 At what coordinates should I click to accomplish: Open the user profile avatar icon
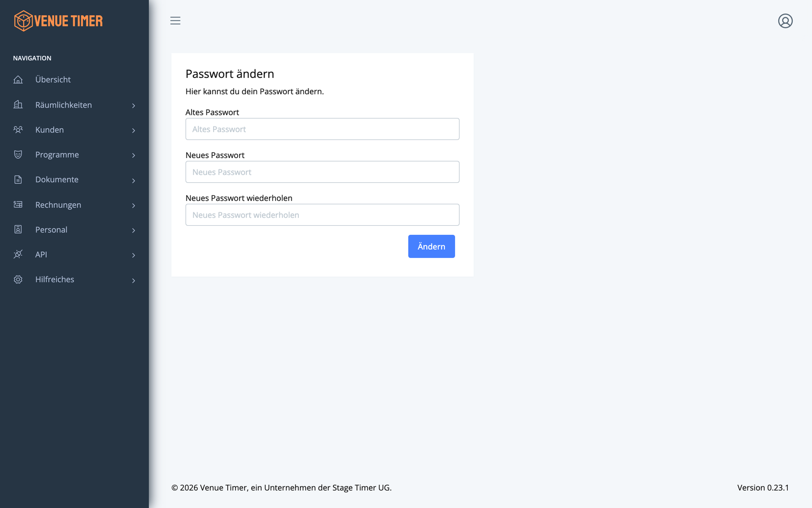tap(785, 21)
